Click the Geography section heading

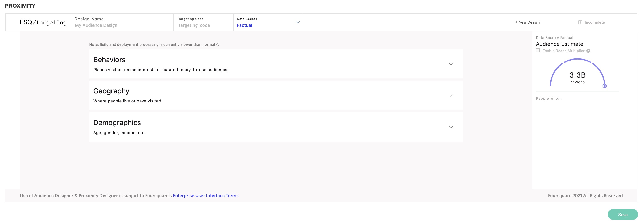(111, 91)
